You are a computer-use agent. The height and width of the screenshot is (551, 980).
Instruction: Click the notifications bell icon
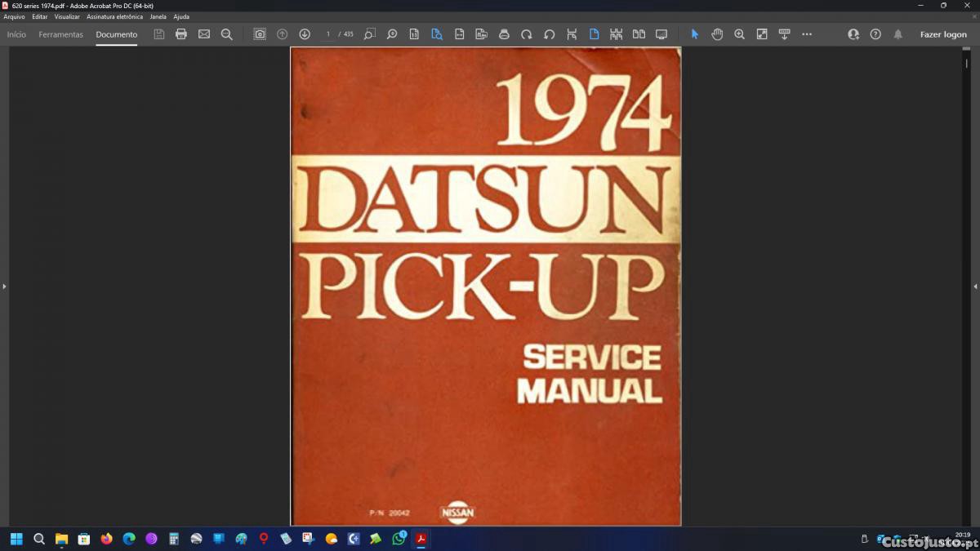tap(898, 34)
